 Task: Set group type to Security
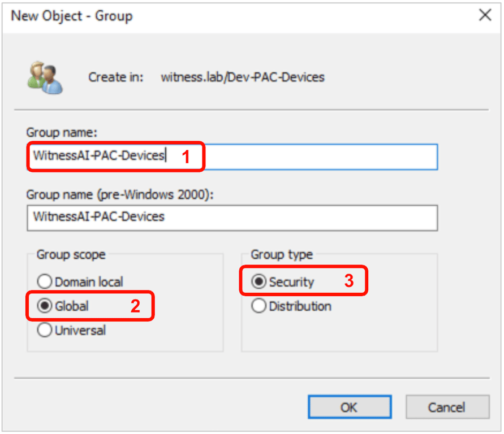259,281
